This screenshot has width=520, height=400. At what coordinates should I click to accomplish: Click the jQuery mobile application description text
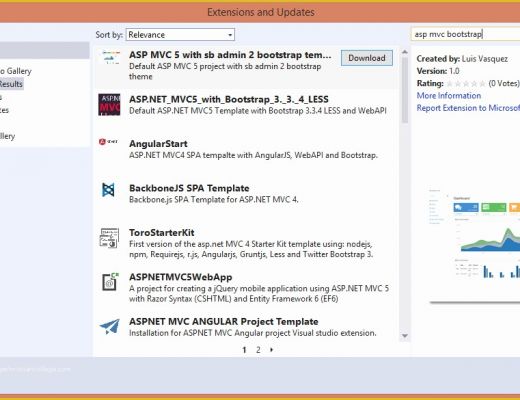click(259, 293)
